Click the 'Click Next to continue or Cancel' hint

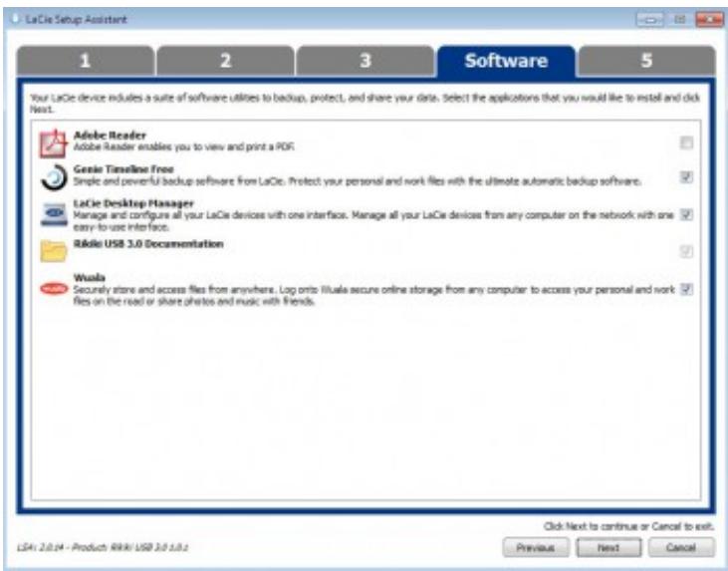(628, 526)
